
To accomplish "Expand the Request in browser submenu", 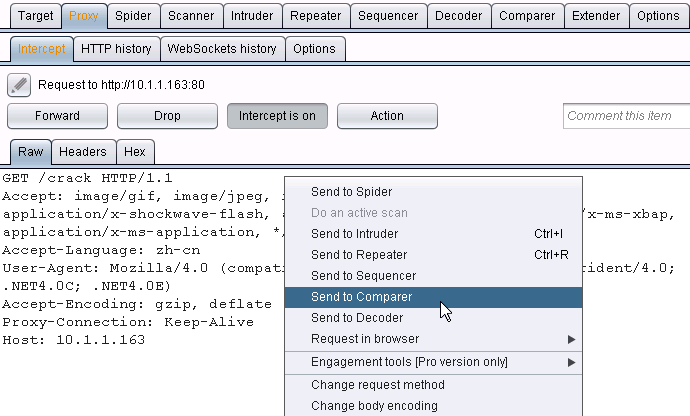I will pos(433,339).
